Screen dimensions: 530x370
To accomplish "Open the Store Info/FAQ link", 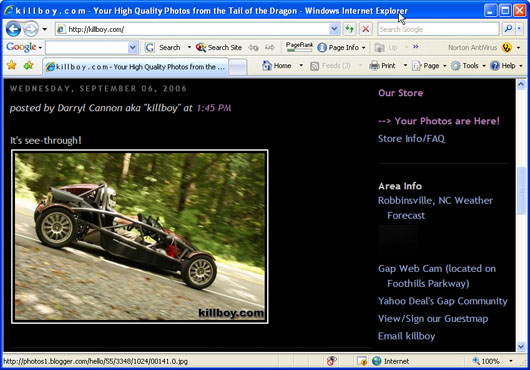I will coord(411,139).
